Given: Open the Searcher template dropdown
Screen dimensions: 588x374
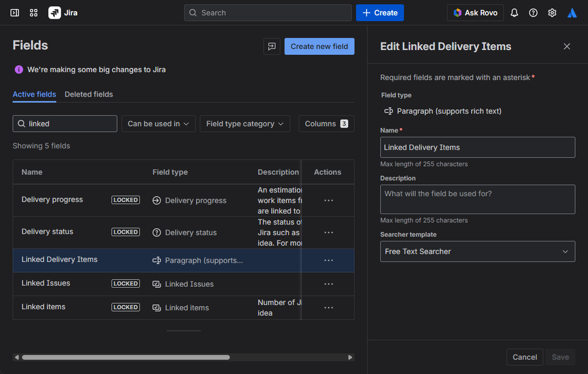Looking at the screenshot, I should (477, 251).
